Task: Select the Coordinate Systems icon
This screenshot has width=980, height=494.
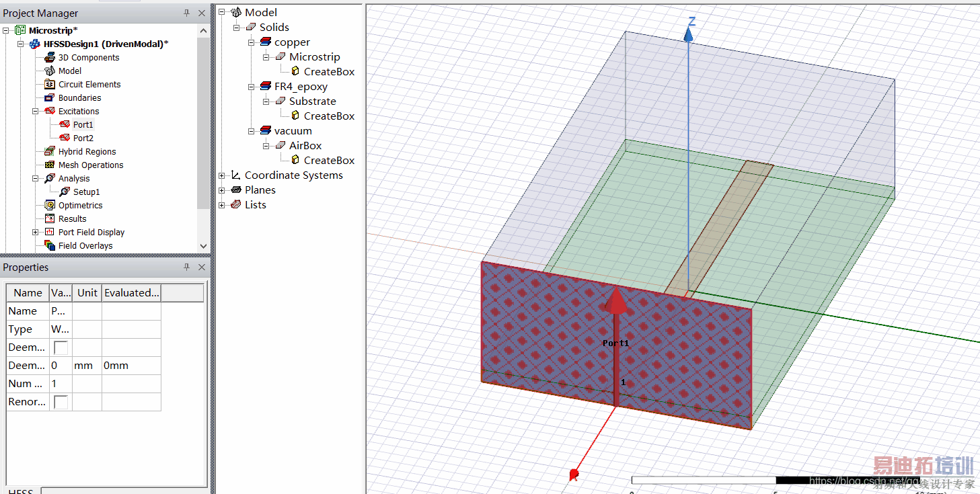Action: click(235, 175)
